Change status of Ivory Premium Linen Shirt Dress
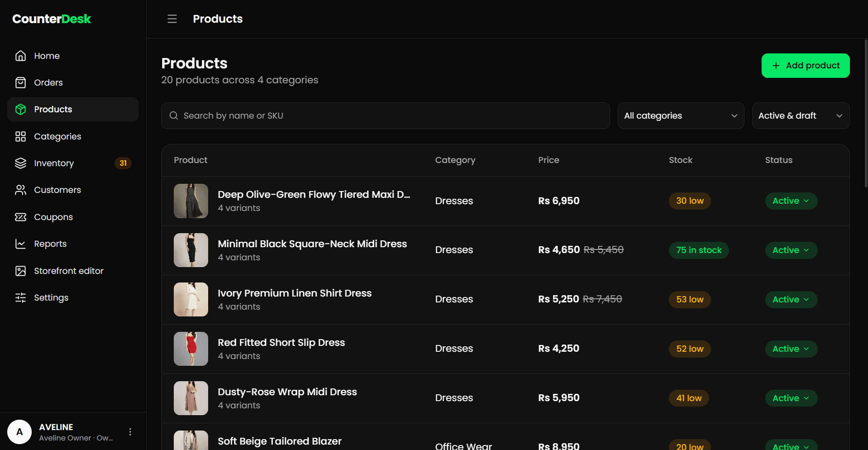Screen dimensions: 868x450 click(791, 300)
